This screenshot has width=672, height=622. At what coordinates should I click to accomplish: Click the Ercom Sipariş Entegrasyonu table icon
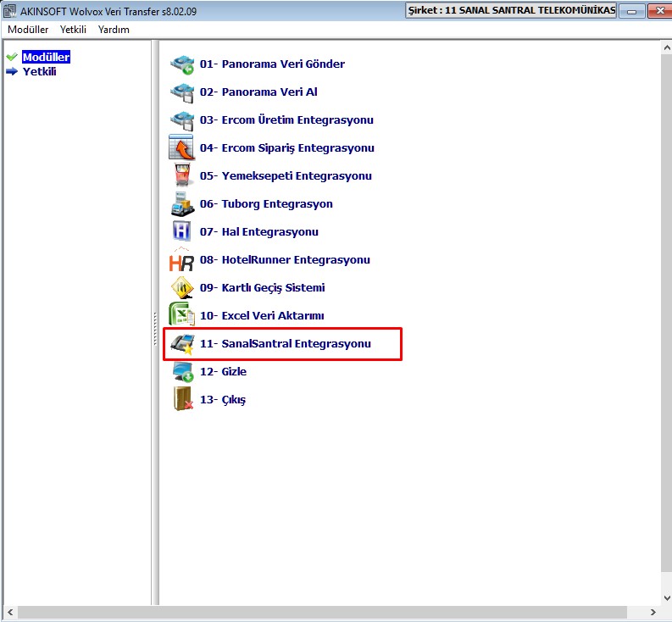(181, 147)
